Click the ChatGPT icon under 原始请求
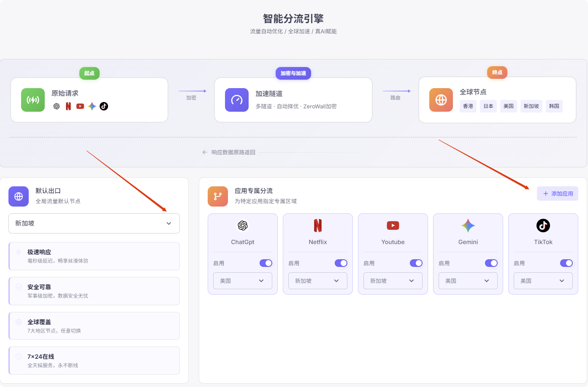 tap(57, 106)
